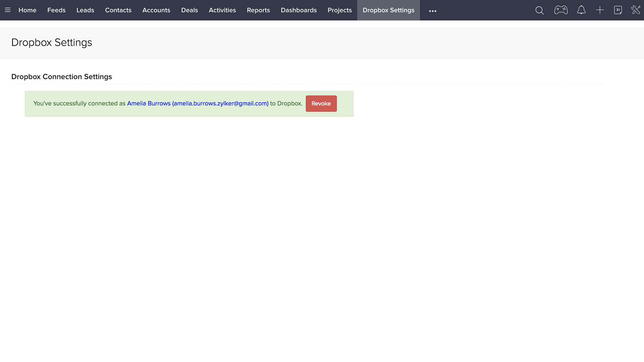Switch to the Projects tab

coord(340,10)
